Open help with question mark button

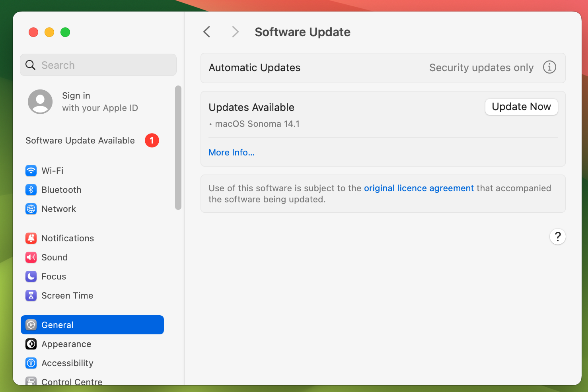click(558, 237)
